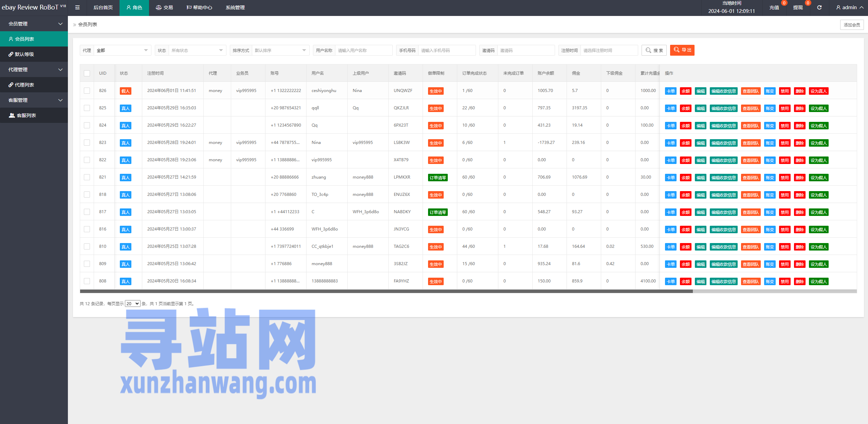Select 会员列表 in the sidebar
This screenshot has width=868, height=424.
click(x=34, y=39)
